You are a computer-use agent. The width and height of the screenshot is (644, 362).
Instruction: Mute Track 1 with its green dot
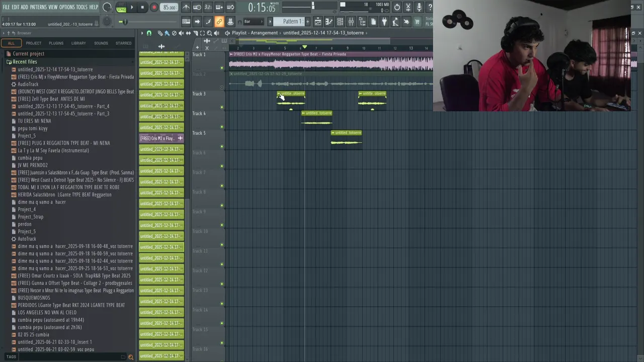pos(222,68)
